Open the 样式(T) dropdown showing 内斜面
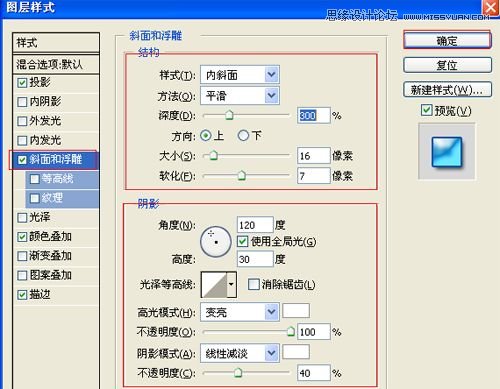500x389 pixels. [x=240, y=75]
